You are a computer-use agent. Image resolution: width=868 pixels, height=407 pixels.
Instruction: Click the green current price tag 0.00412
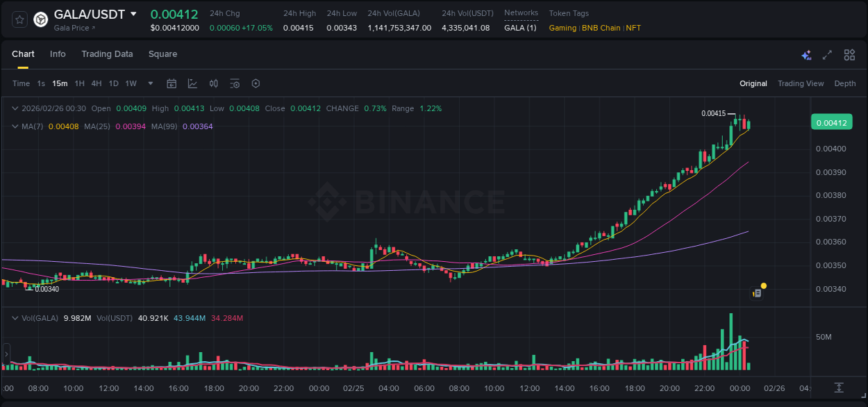tap(832, 122)
